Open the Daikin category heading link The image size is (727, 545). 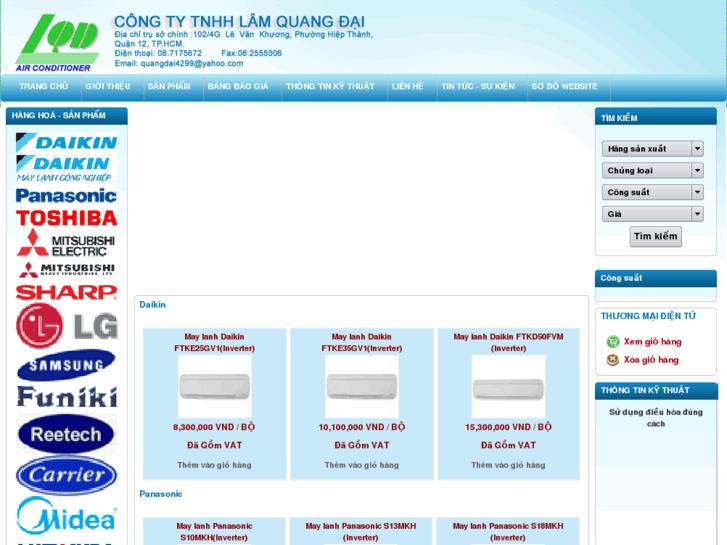tap(153, 305)
